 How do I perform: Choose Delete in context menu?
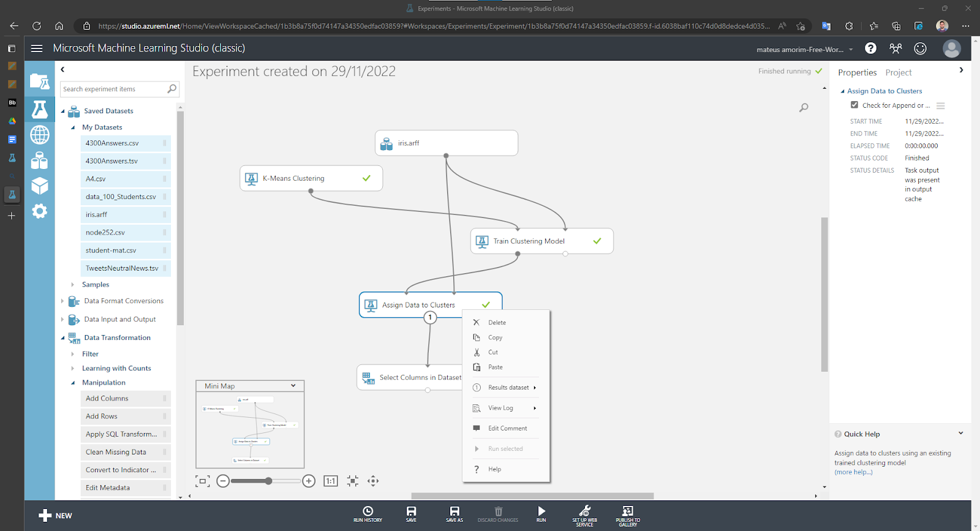[506, 322]
